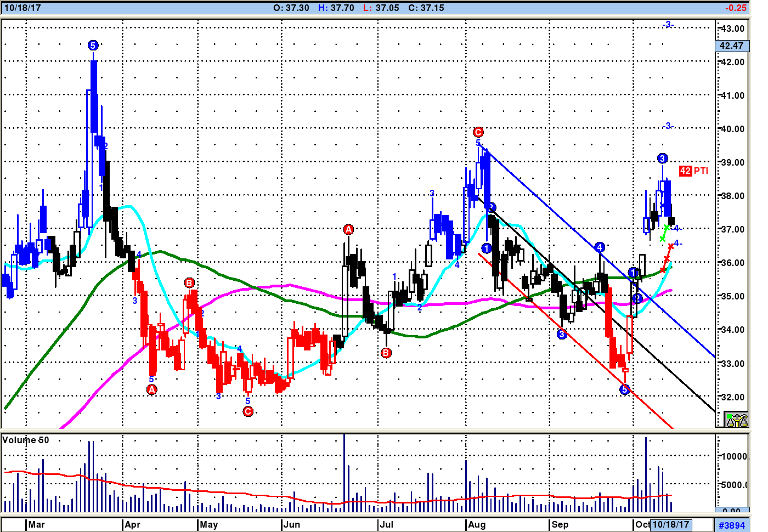Click the balance scale icon at chart corner
Image resolution: width=768 pixels, height=532 pixels.
(736, 420)
